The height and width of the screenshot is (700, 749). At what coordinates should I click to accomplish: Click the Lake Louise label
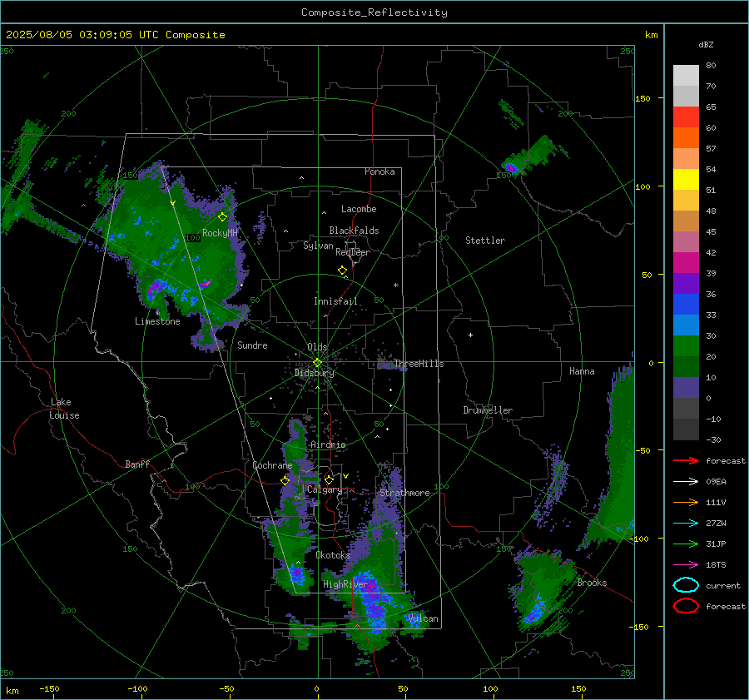(x=64, y=409)
